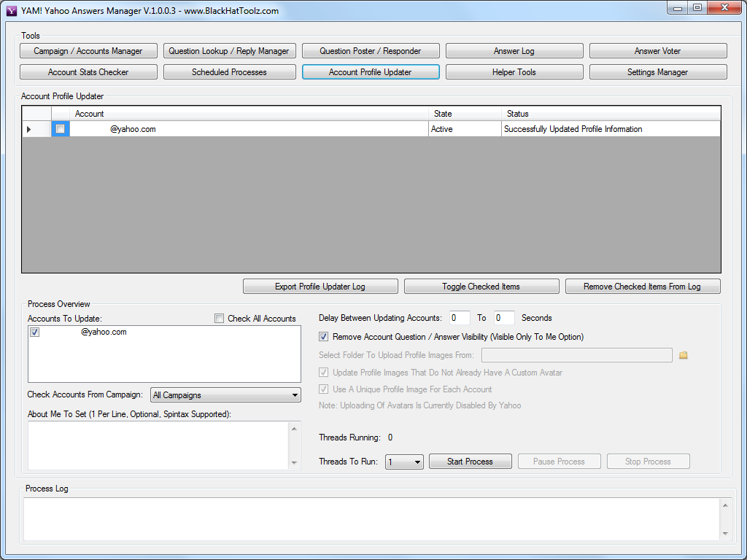The width and height of the screenshot is (747, 560).
Task: Start the process
Action: coord(471,462)
